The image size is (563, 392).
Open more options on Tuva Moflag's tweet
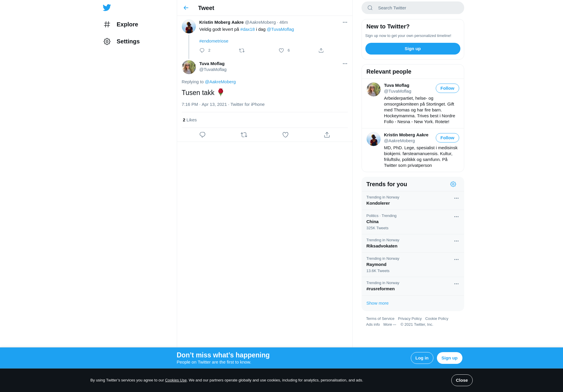pos(345,64)
